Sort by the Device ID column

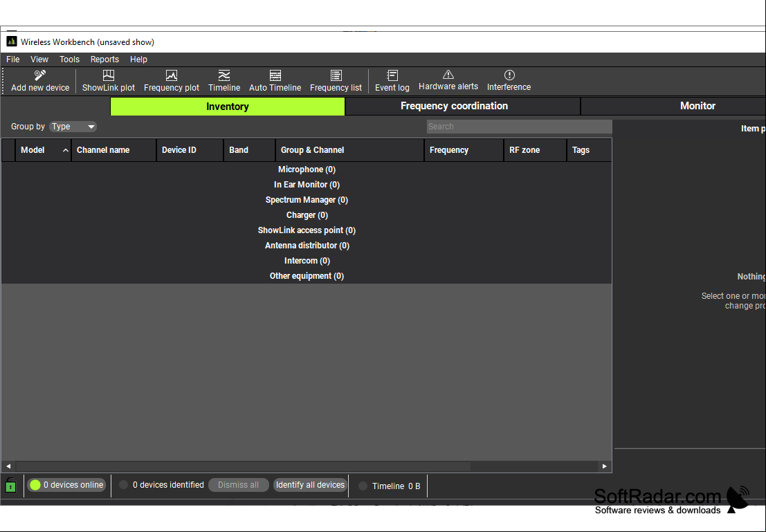tap(190, 150)
